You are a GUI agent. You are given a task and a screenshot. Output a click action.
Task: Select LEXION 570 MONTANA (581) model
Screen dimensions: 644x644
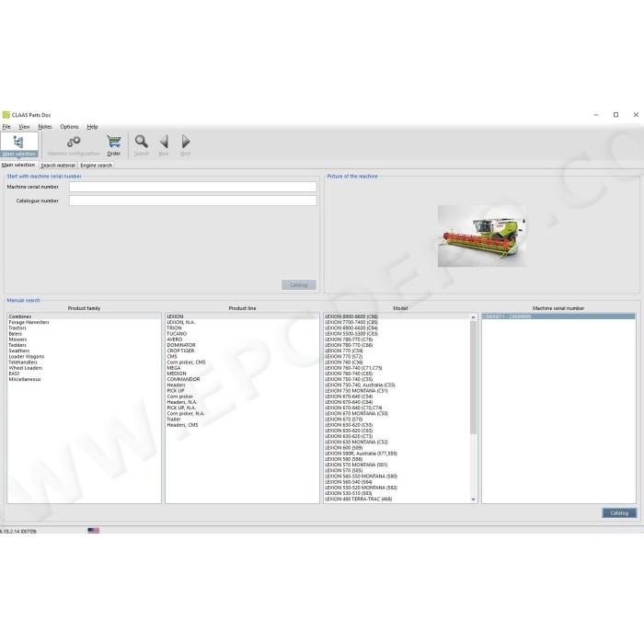click(397, 465)
